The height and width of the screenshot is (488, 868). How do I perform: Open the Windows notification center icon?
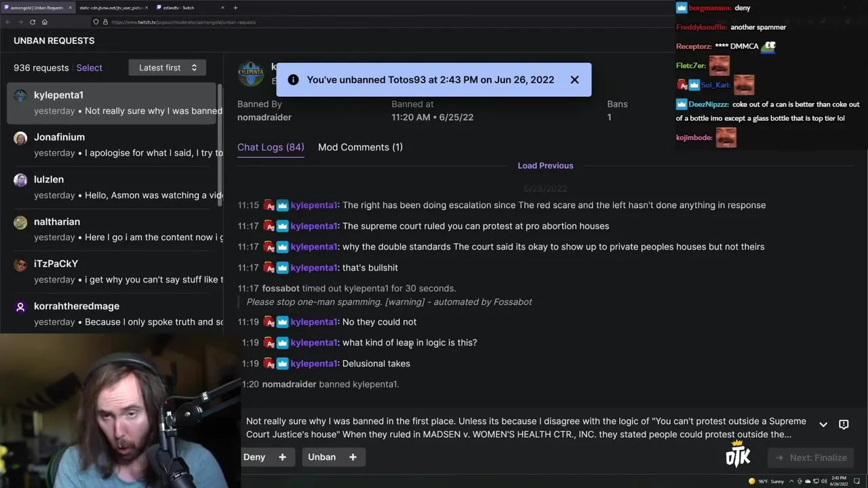[857, 481]
